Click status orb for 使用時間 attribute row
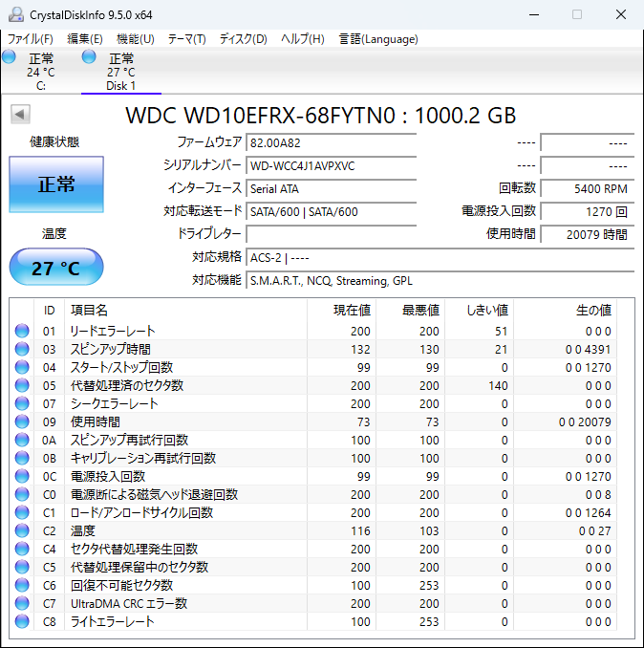 [22, 421]
